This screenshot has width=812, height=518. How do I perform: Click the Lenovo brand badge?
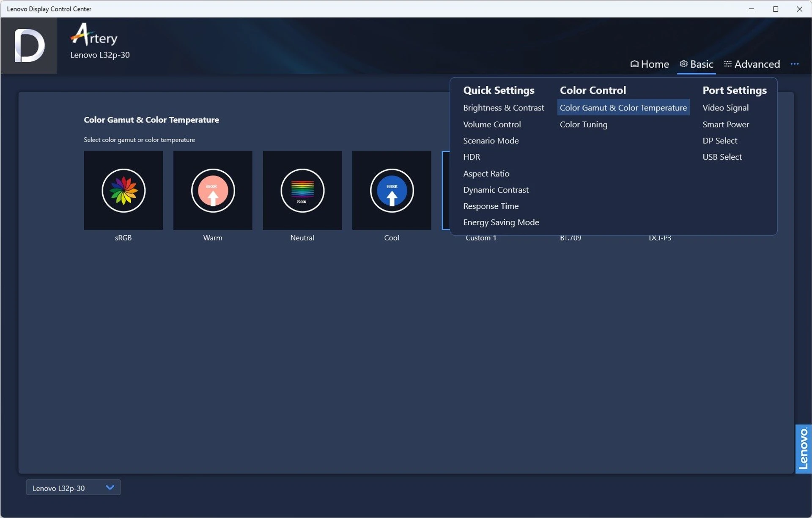pos(803,449)
